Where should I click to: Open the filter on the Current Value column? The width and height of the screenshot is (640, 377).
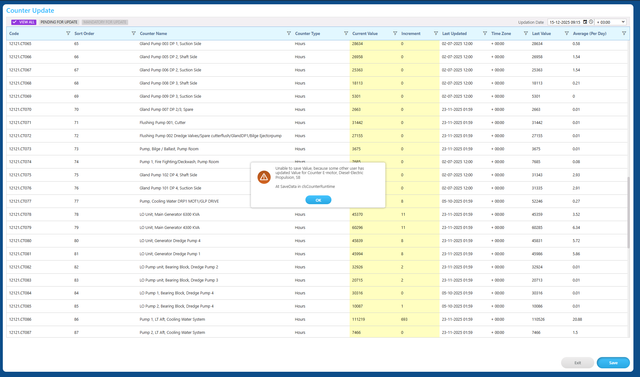395,33
